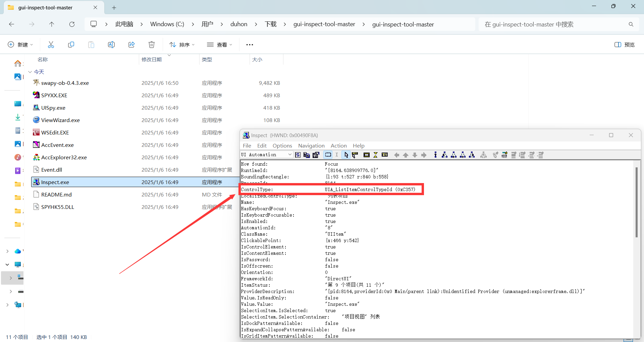Click the Rename icon in Explorer toolbar
The image size is (644, 342).
[111, 45]
